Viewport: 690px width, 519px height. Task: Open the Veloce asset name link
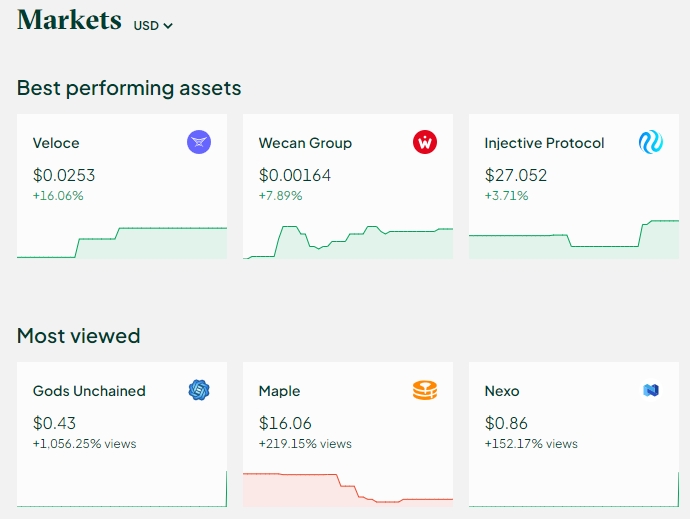click(56, 143)
